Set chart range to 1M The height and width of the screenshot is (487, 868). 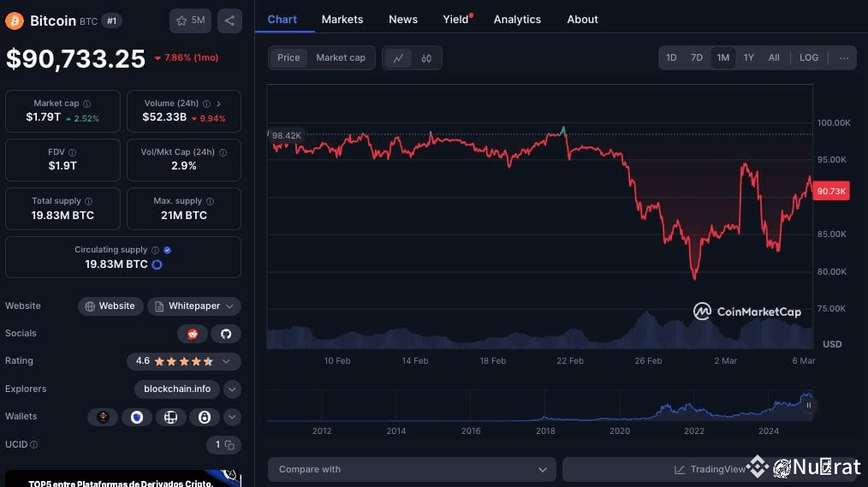tap(723, 57)
